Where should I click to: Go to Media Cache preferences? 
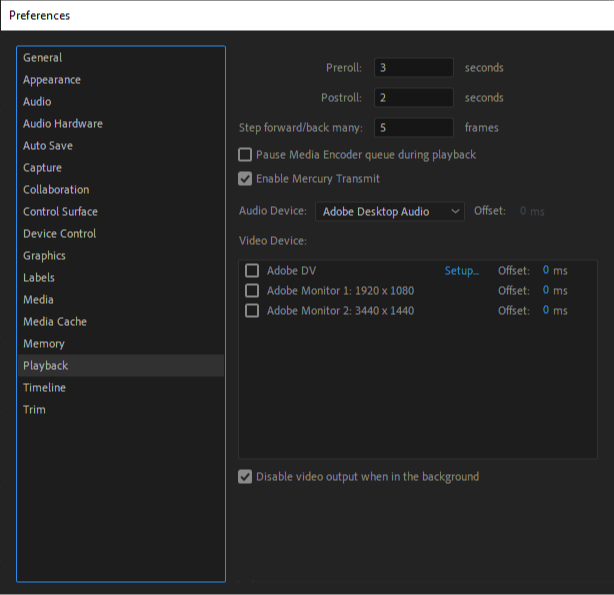[55, 322]
